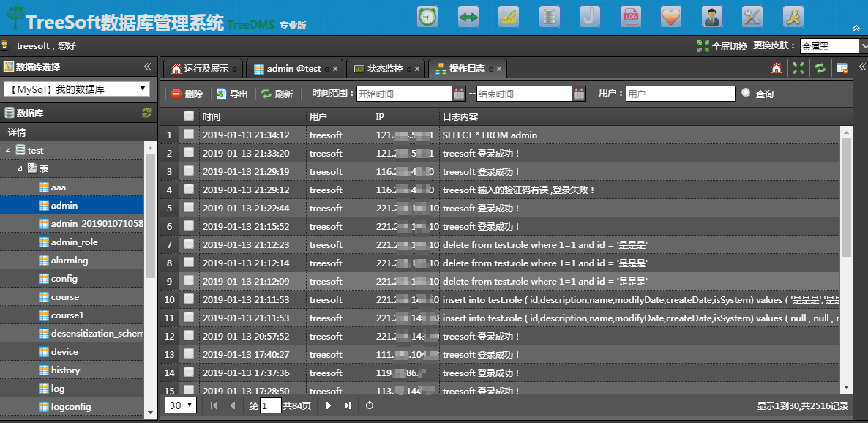
Task: Open the LOG icon in header
Action: click(x=631, y=17)
